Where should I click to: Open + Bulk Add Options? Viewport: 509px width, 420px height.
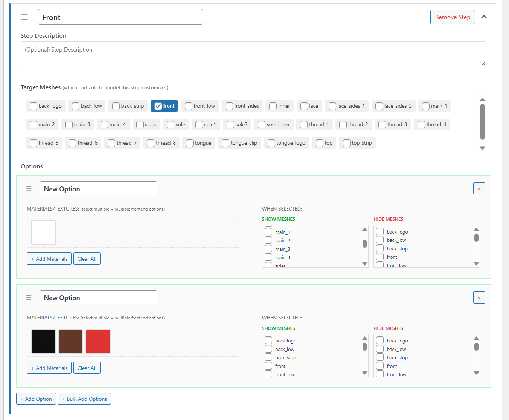pyautogui.click(x=84, y=399)
